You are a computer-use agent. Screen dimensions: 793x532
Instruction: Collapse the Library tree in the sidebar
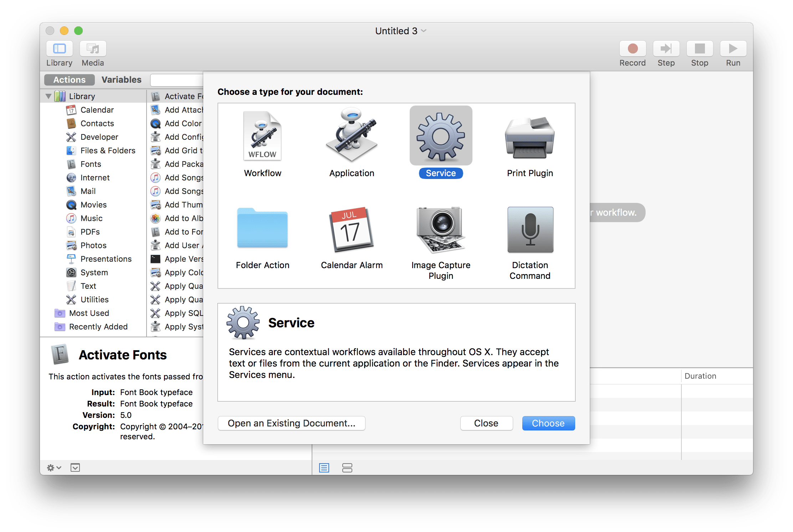pos(49,96)
